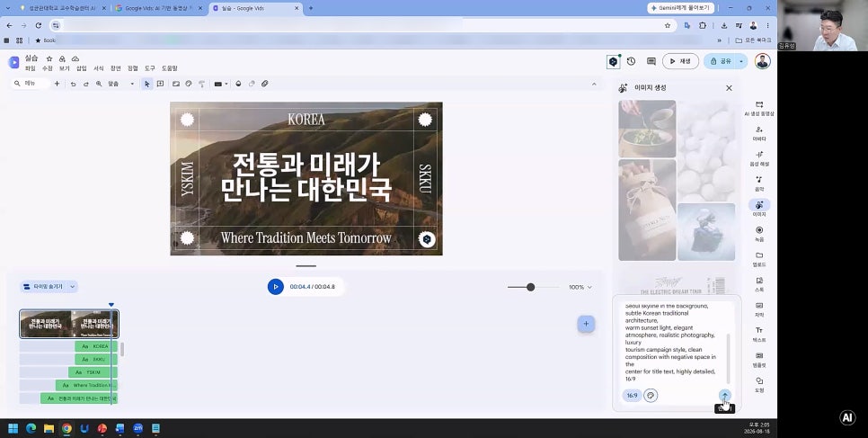Screen dimensions: 868x438
Task: Click the plus add button in toolbar
Action: [x=57, y=84]
